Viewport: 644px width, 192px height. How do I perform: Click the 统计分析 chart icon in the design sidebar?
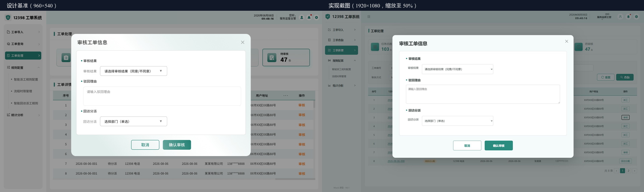(8, 115)
